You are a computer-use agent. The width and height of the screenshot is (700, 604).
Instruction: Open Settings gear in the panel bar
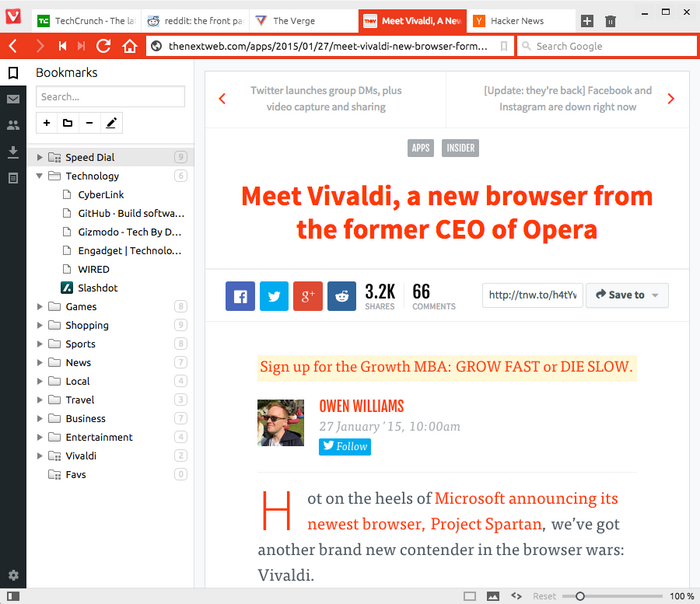[x=13, y=575]
